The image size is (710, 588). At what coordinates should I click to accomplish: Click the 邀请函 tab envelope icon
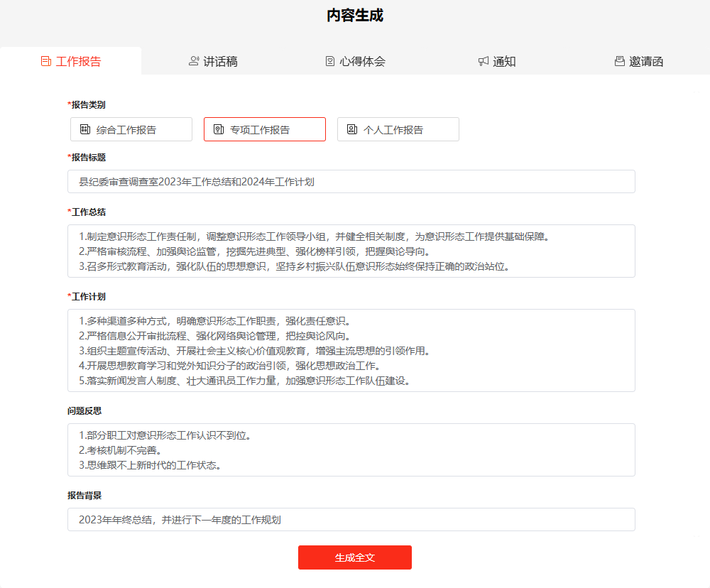620,61
